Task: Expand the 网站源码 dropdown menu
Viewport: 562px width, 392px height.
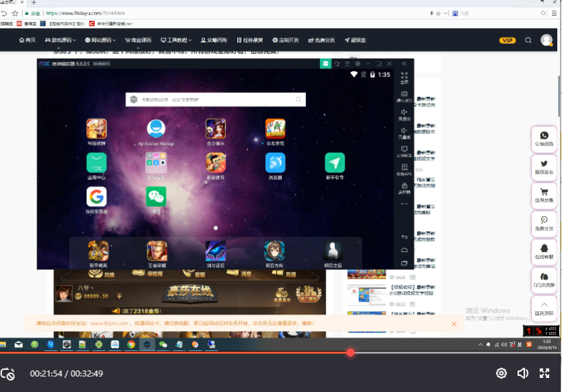Action: [100, 40]
